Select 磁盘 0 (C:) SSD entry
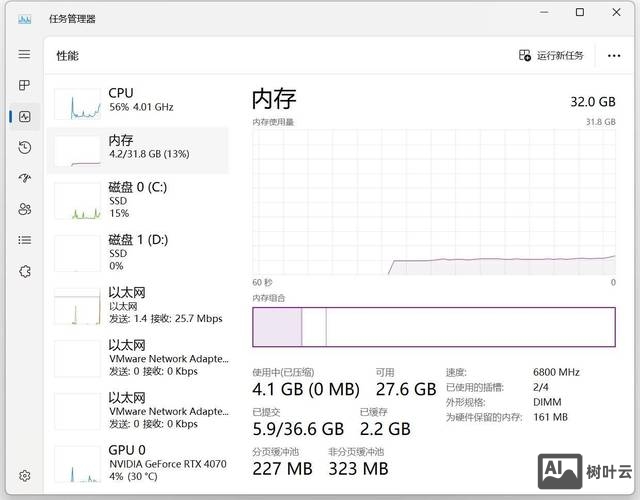Viewport: 640px width, 500px height. pos(138,200)
